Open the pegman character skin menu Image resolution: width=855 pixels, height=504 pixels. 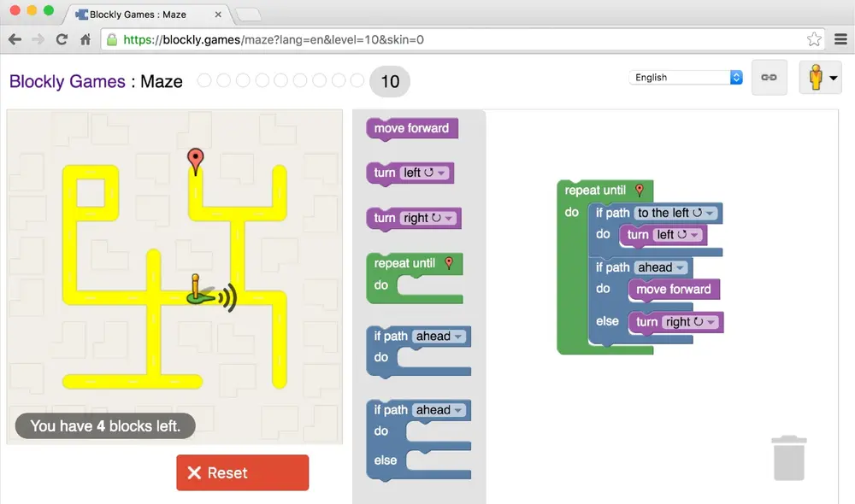point(820,78)
